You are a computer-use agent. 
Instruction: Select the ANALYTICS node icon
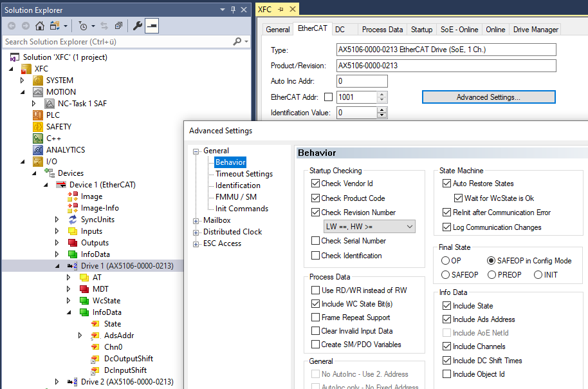[x=38, y=150]
